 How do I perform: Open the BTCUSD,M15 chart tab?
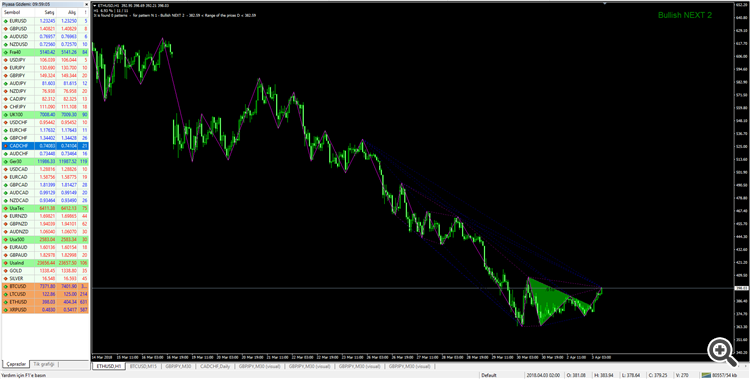tap(144, 366)
